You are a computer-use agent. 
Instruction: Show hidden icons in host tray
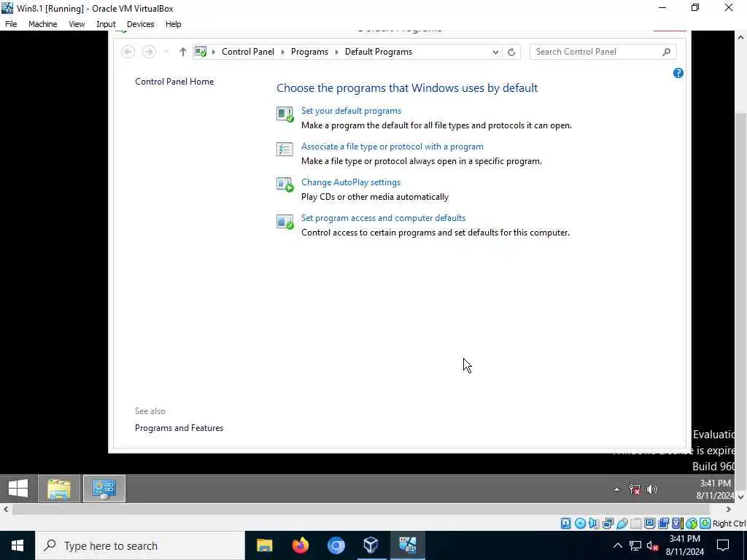(617, 545)
